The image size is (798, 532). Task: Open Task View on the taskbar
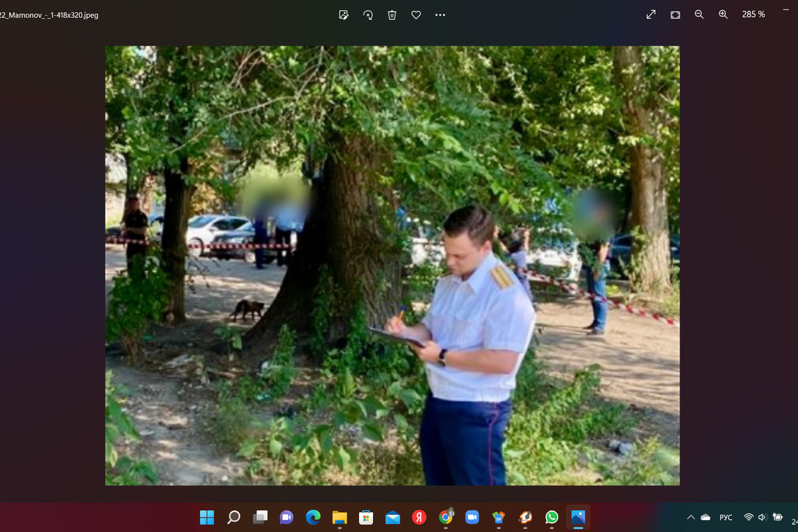[260, 517]
